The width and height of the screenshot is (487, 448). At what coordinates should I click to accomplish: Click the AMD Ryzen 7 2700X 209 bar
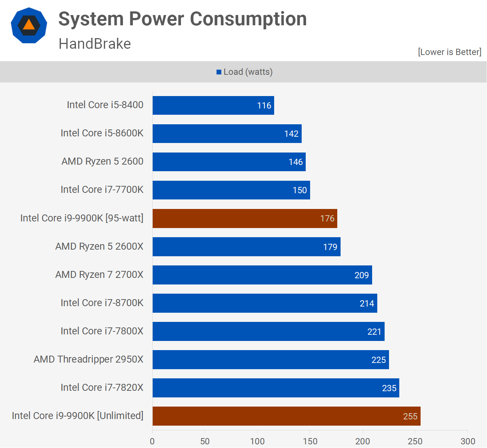click(x=262, y=275)
